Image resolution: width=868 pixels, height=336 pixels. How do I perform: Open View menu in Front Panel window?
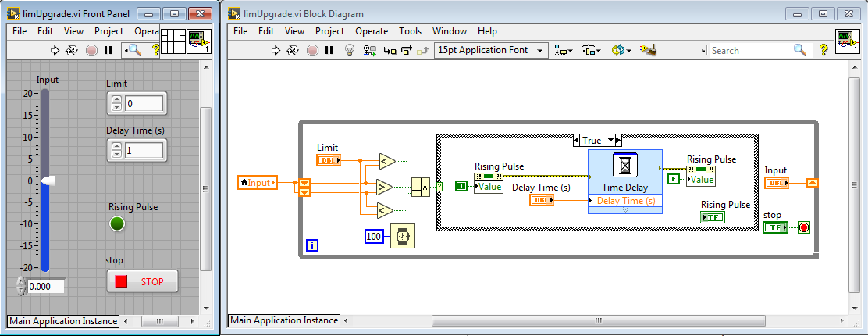coord(73,31)
